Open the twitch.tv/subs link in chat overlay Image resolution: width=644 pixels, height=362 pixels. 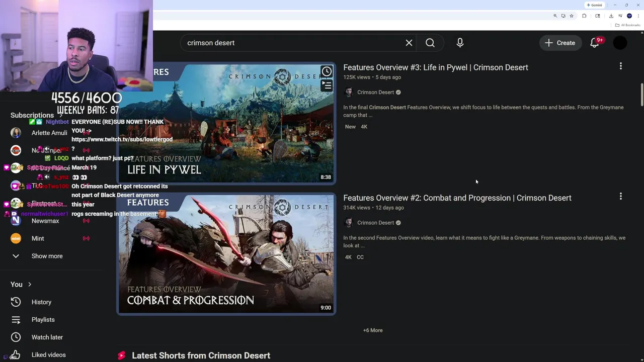(122, 139)
